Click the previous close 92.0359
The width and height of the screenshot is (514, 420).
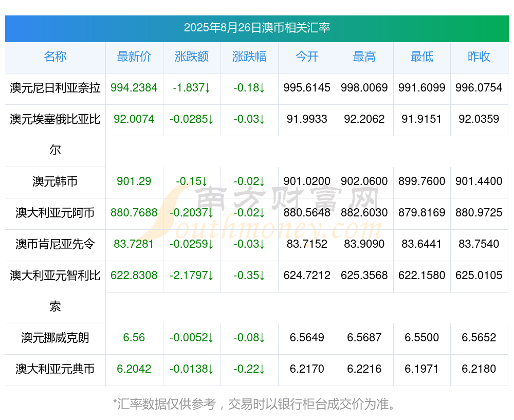(x=479, y=119)
